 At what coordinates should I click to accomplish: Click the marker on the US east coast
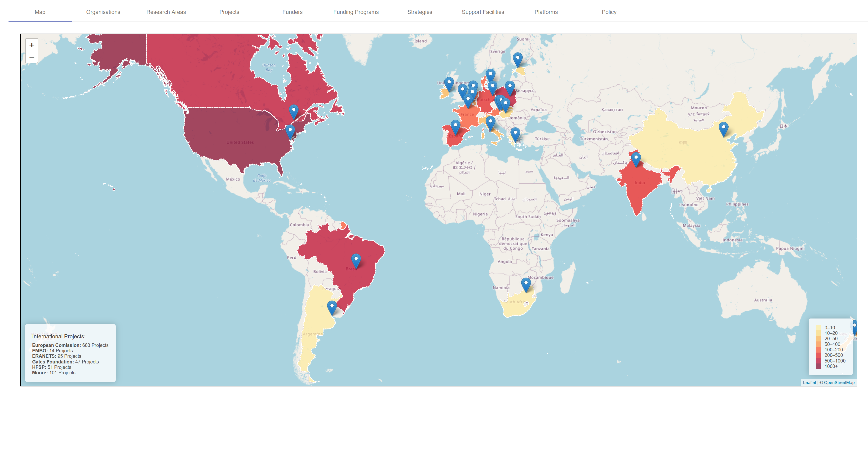tap(290, 131)
